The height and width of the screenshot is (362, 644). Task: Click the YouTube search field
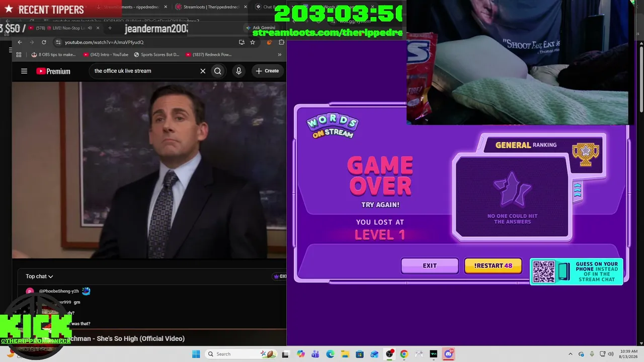pyautogui.click(x=145, y=71)
